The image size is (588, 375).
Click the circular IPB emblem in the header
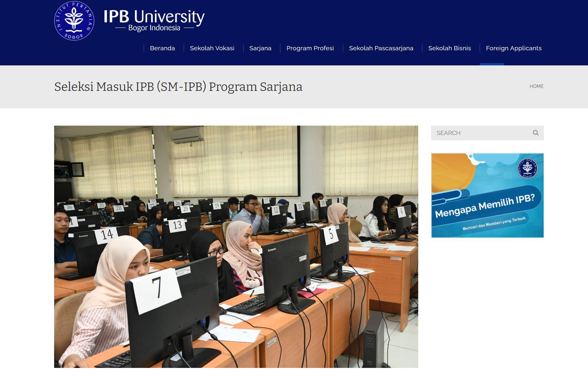(74, 21)
